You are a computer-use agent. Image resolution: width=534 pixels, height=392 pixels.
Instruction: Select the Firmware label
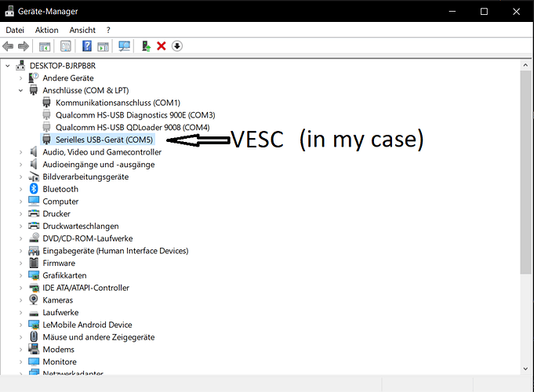[59, 263]
